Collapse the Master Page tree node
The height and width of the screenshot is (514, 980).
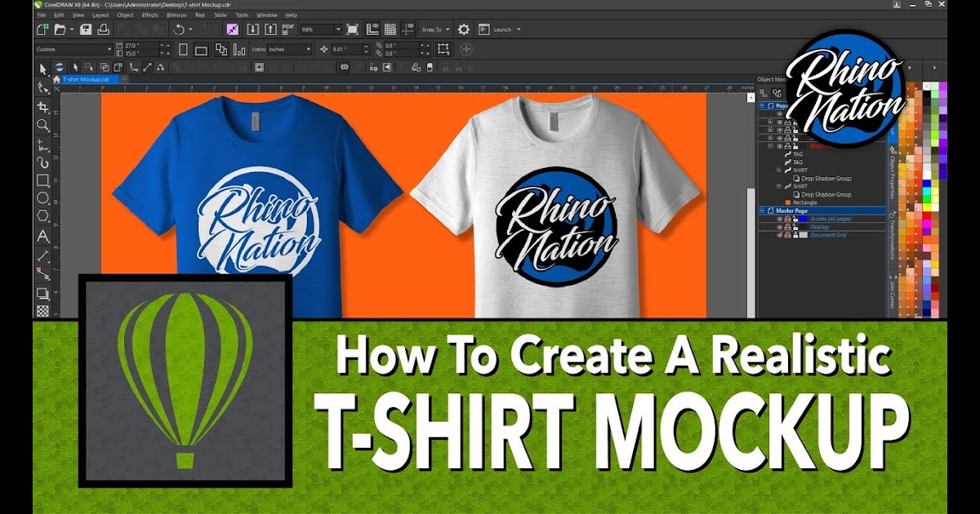click(763, 210)
